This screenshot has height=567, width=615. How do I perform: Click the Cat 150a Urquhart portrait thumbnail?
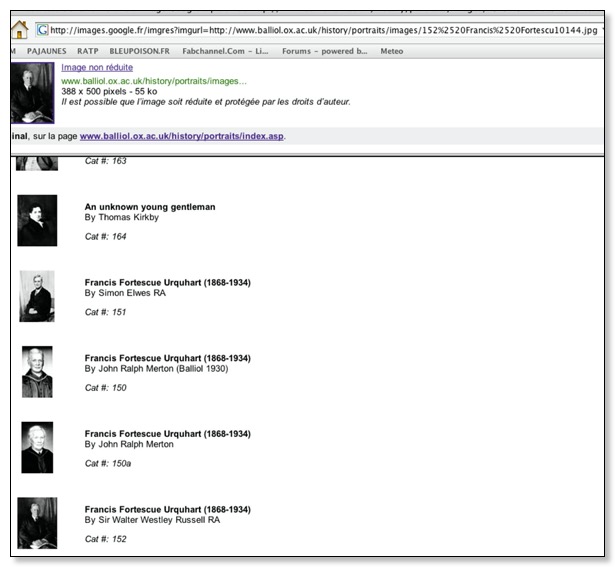tap(37, 447)
